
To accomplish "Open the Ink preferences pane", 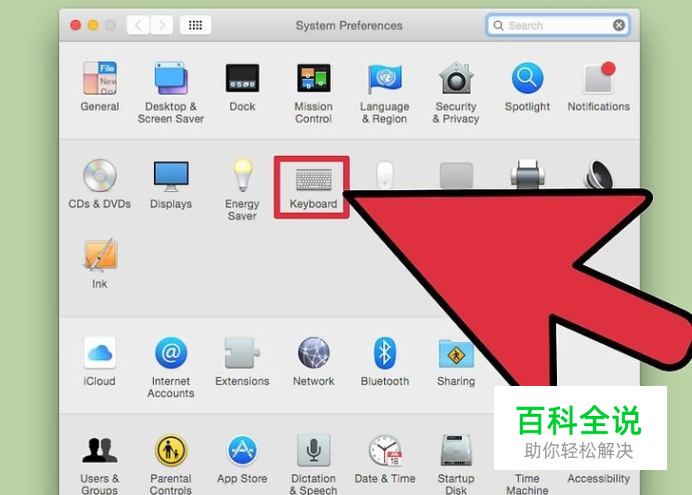I will tap(100, 264).
